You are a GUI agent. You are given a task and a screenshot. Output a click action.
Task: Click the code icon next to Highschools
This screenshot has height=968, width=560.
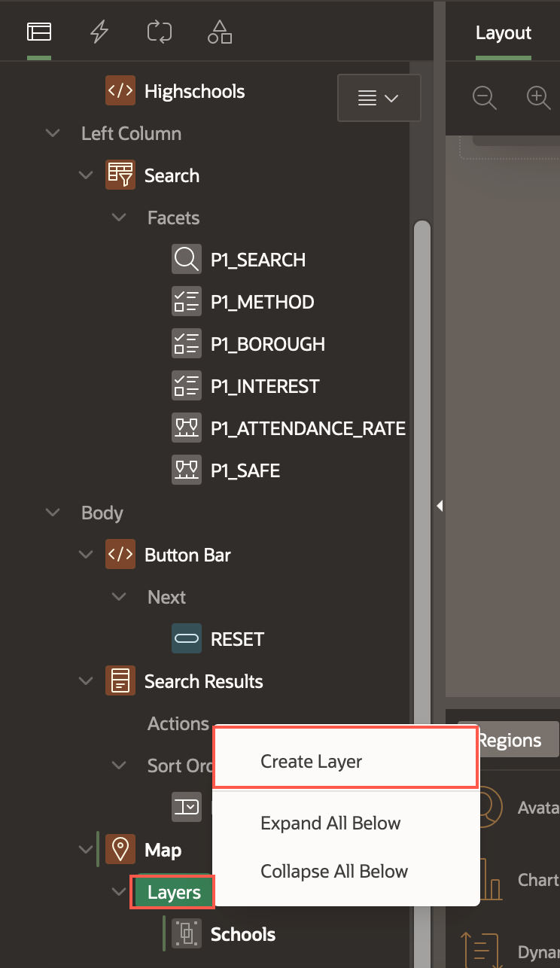click(120, 90)
